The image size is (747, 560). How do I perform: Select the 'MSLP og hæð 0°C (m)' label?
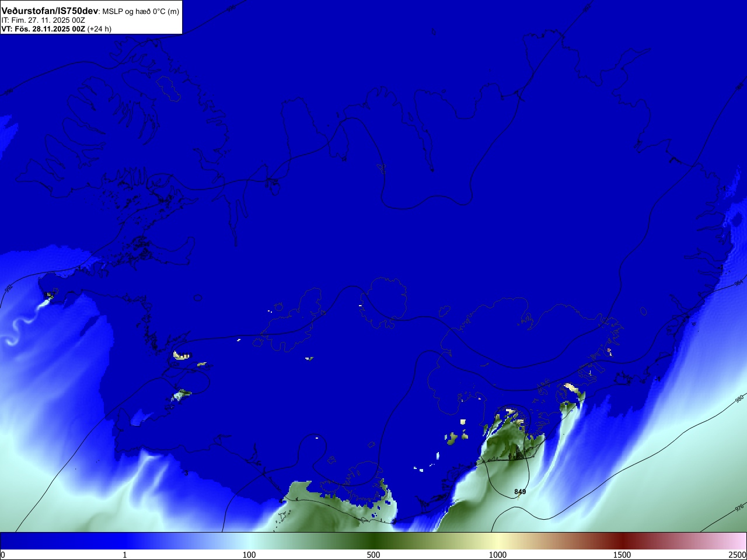click(x=141, y=12)
